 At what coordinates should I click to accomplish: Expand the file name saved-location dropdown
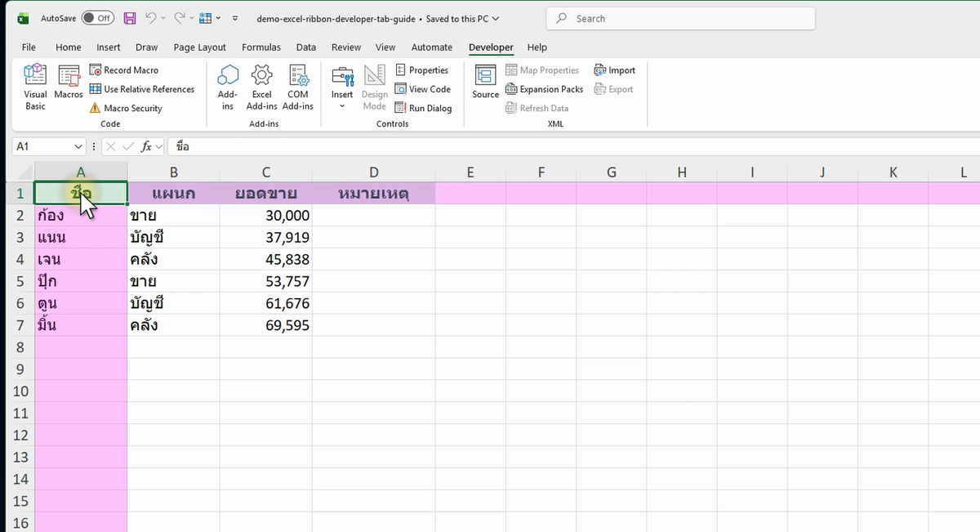click(497, 18)
